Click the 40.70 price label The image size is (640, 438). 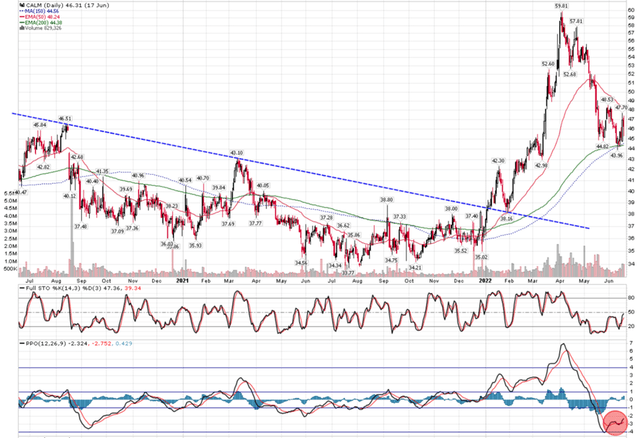203,178
